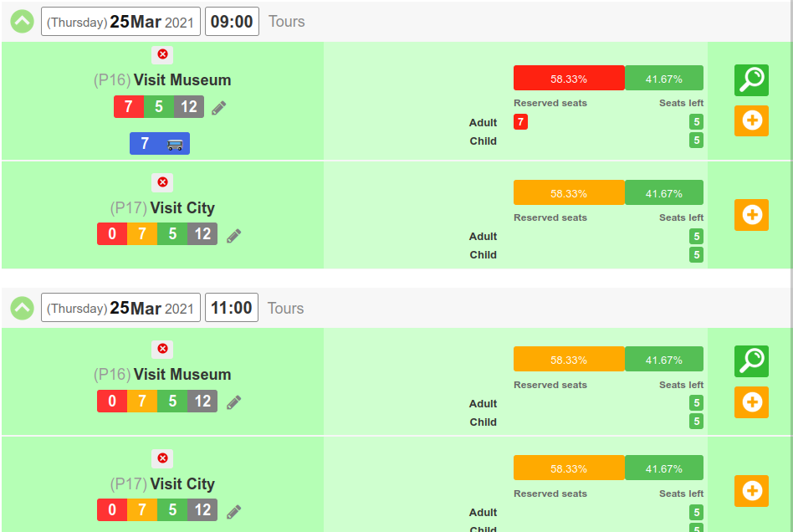Screen dimensions: 793x532
Task: Add reservation with plus for 11:00 Visit Museum
Action: (751, 402)
